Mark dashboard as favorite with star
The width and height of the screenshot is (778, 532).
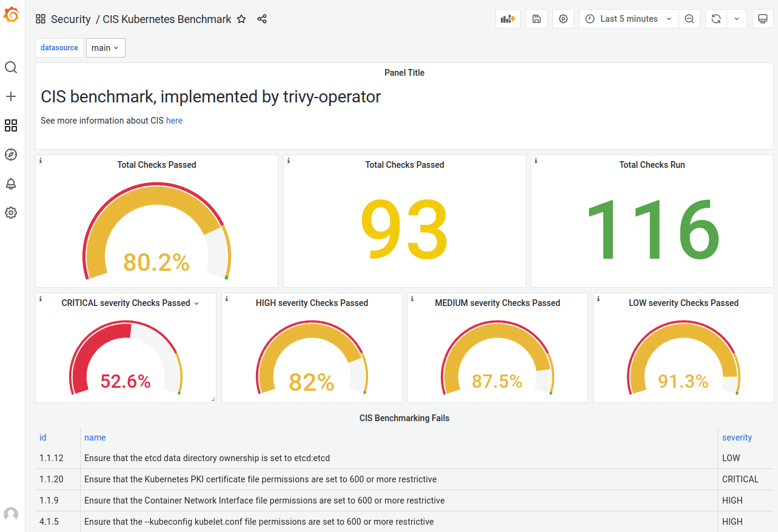241,19
